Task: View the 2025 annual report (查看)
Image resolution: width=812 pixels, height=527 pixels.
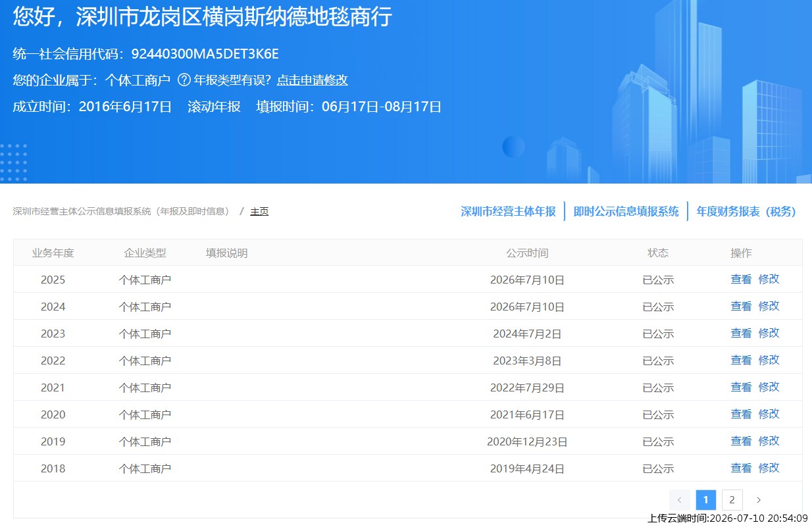Action: 741,279
